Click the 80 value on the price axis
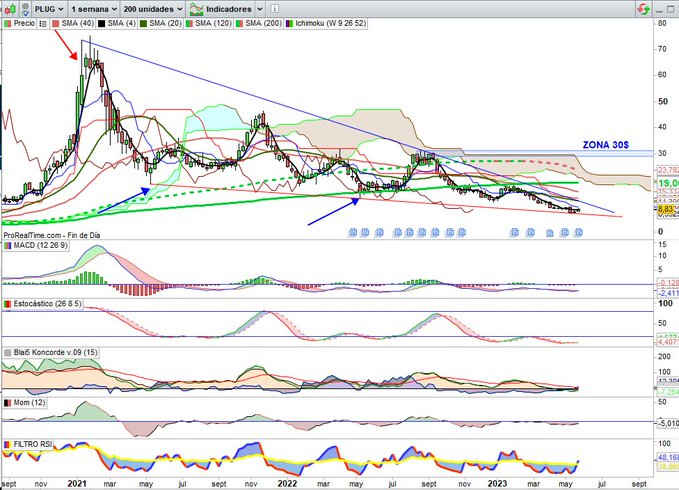This screenshot has height=490, width=679. (x=662, y=23)
